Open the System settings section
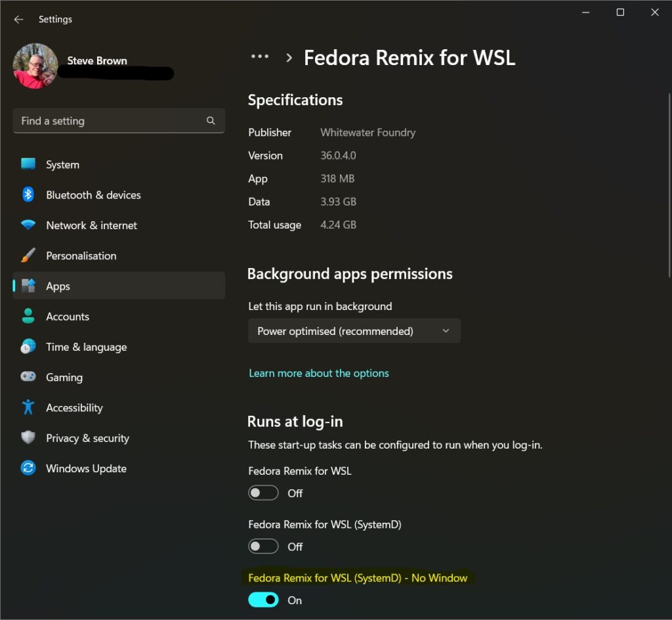This screenshot has height=620, width=672. 62,164
